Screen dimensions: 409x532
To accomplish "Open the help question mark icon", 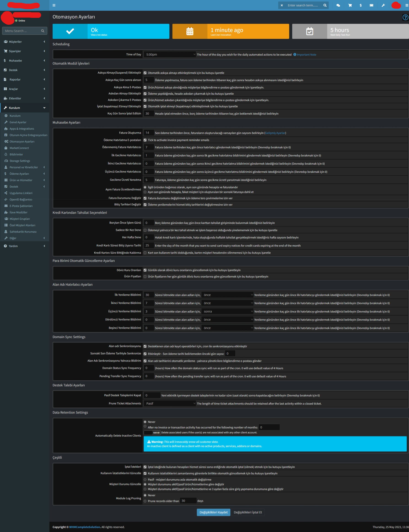I will tap(405, 17).
